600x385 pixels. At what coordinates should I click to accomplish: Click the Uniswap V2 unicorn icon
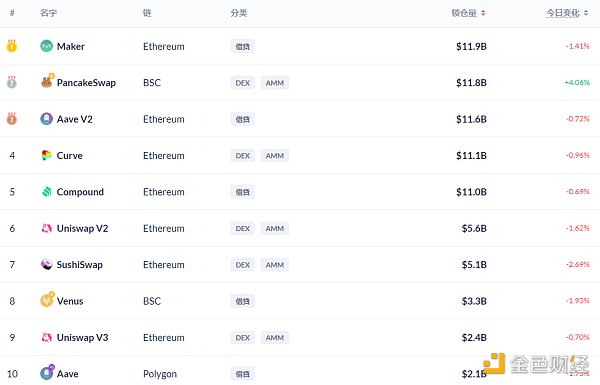pos(46,228)
